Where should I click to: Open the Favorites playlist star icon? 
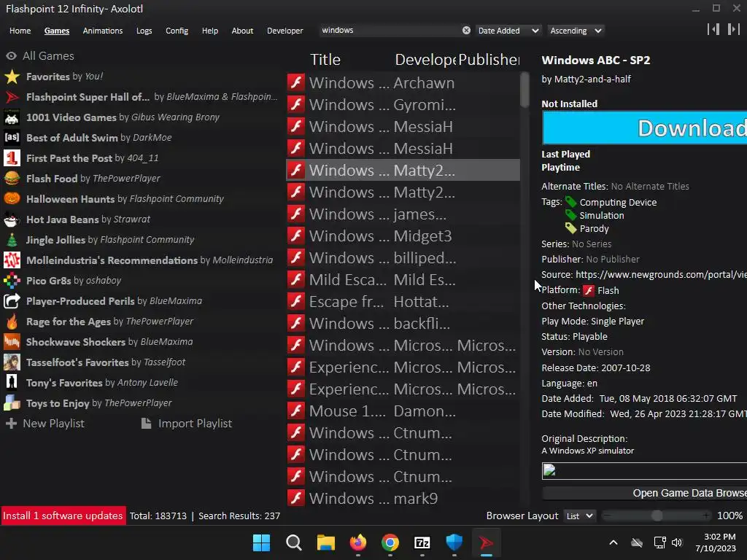tap(12, 77)
